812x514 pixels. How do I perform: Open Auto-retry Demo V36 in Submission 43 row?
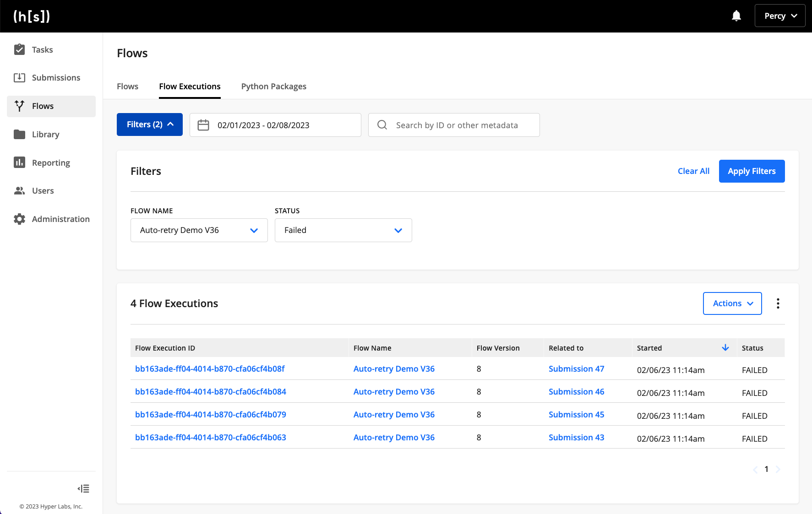pyautogui.click(x=394, y=438)
